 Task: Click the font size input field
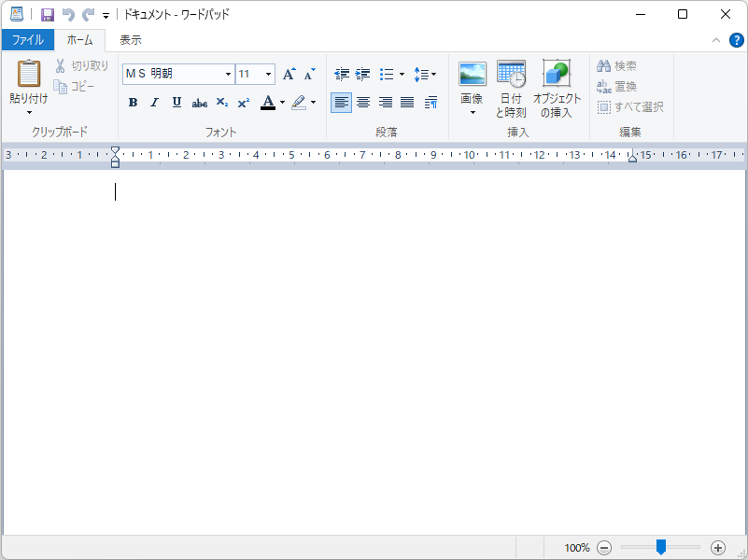[249, 74]
